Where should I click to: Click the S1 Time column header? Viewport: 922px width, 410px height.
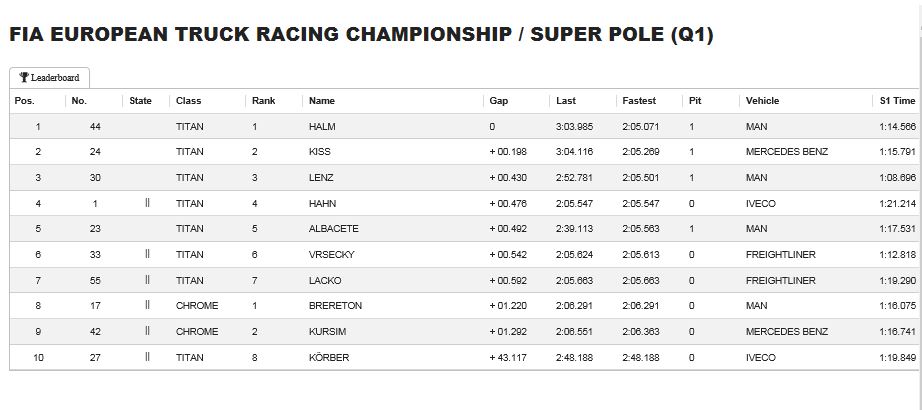(x=897, y=101)
